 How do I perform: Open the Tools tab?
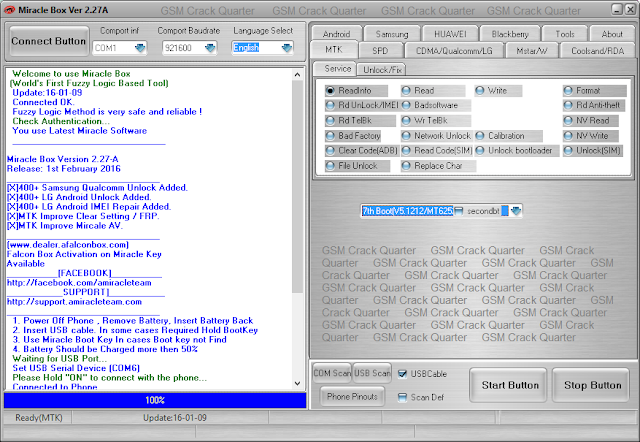565,34
